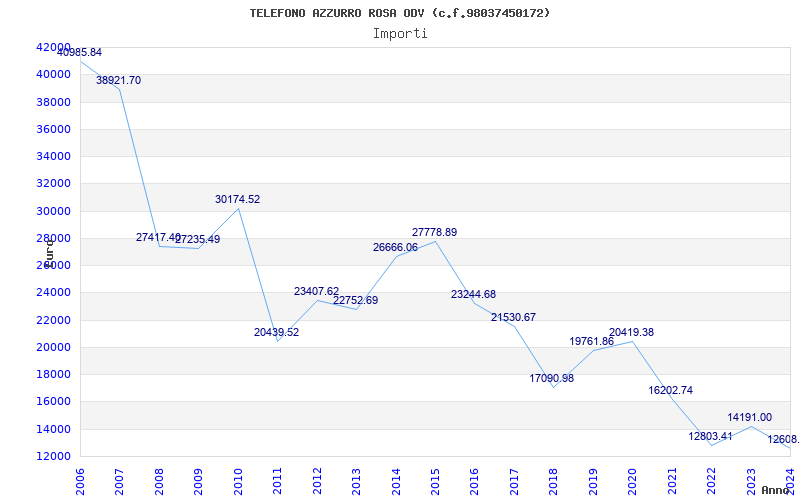Click the 2008 year axis label
Screen dimensions: 800x500
tap(159, 482)
